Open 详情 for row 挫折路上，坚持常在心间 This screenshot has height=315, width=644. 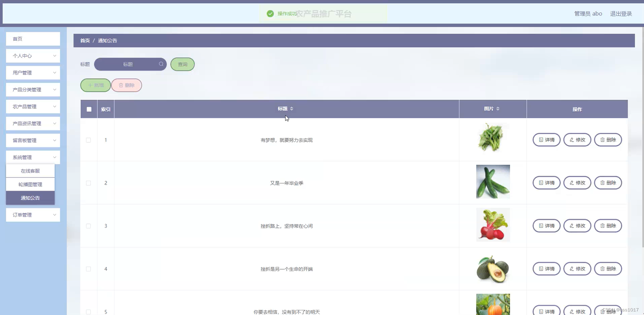(546, 226)
